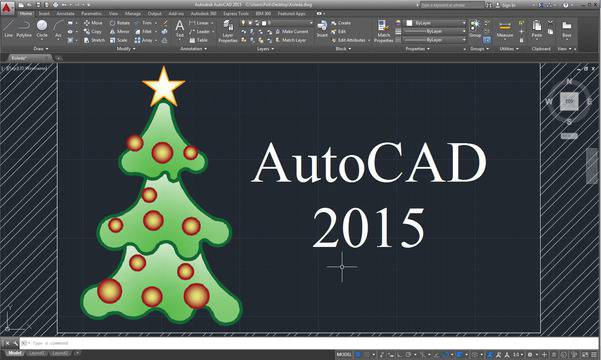Switch to the Insert ribbon tab

pyautogui.click(x=44, y=13)
